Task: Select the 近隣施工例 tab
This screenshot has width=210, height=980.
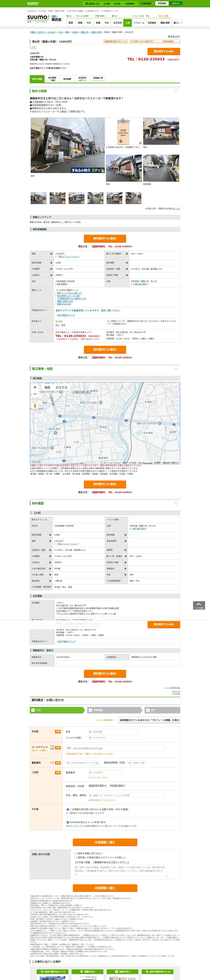Action: tap(98, 78)
